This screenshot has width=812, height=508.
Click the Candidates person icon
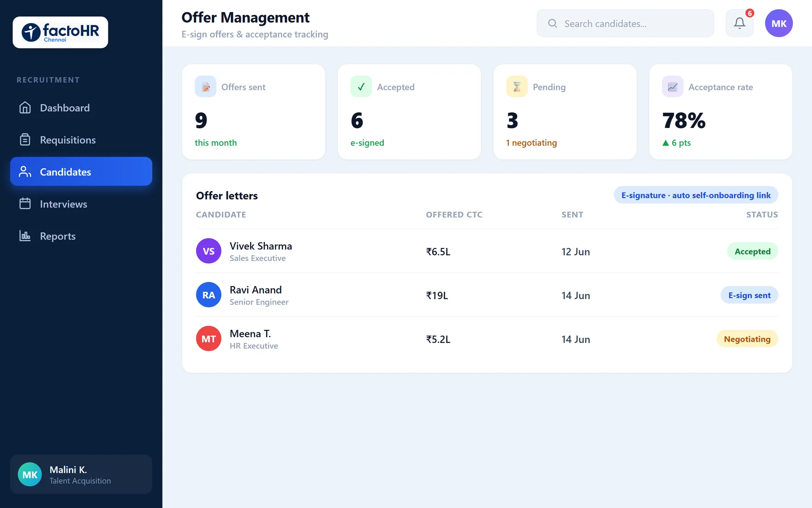[25, 172]
